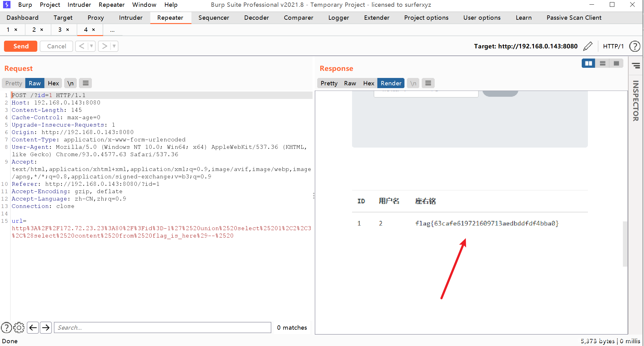Switch request view to Hex
The image size is (644, 346).
53,83
